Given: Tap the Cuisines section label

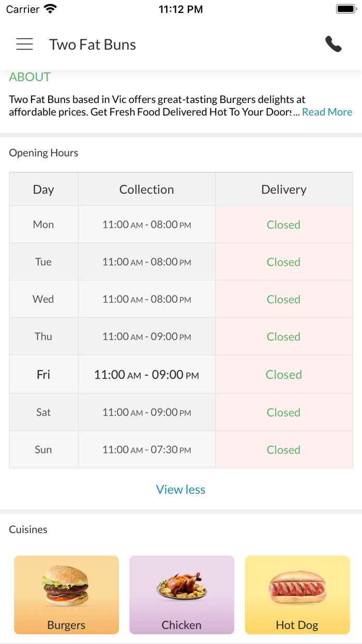Looking at the screenshot, I should (28, 529).
